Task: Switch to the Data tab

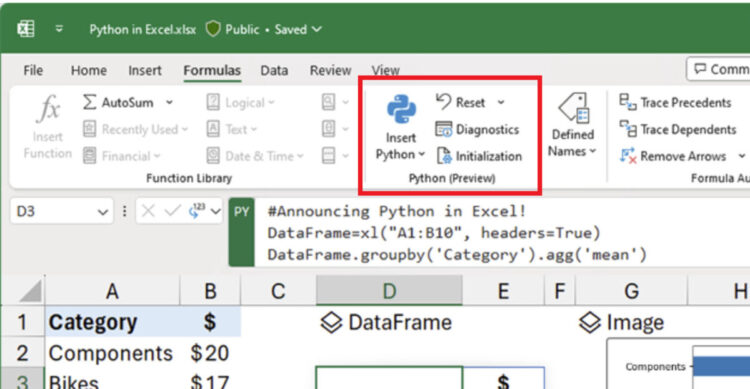Action: click(274, 70)
